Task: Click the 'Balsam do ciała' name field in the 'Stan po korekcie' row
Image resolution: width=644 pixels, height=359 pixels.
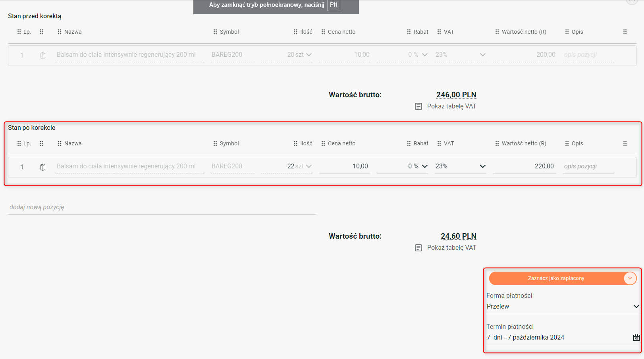Action: (x=130, y=166)
